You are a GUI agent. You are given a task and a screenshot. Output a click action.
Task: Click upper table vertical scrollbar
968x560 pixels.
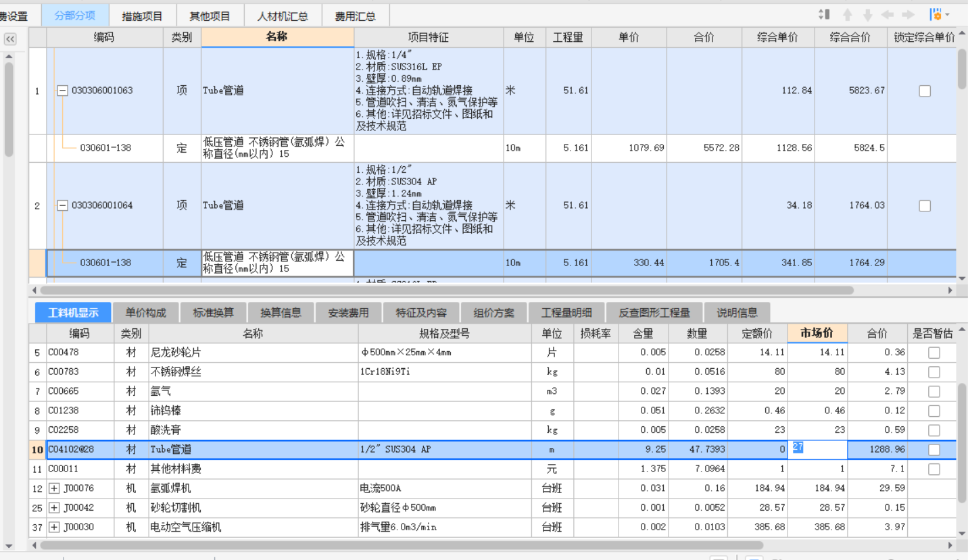(962, 69)
